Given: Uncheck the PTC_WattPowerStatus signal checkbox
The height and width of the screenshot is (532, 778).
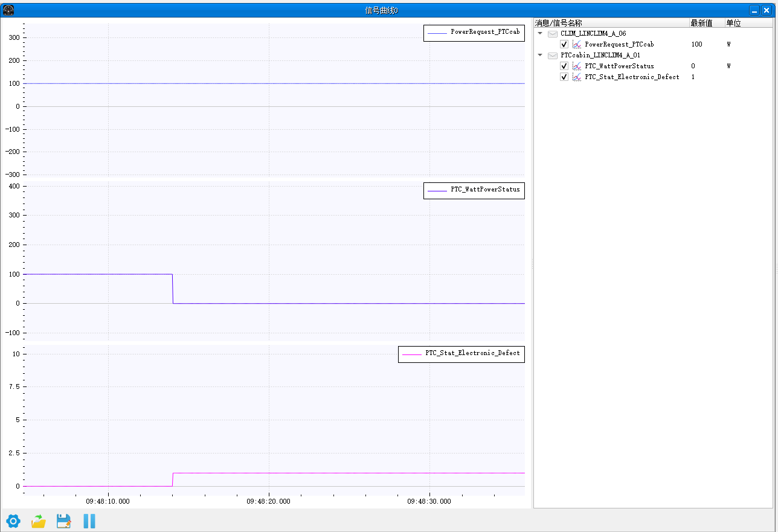Looking at the screenshot, I should coord(564,66).
